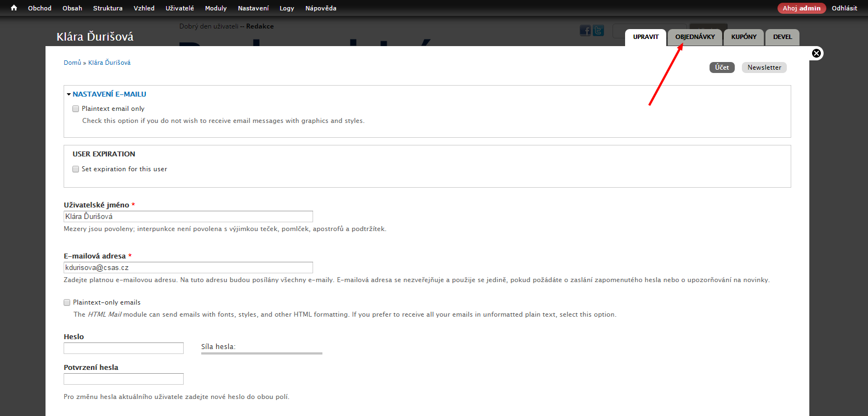This screenshot has width=868, height=416.
Task: Open the Facebook icon in page header
Action: tap(586, 31)
